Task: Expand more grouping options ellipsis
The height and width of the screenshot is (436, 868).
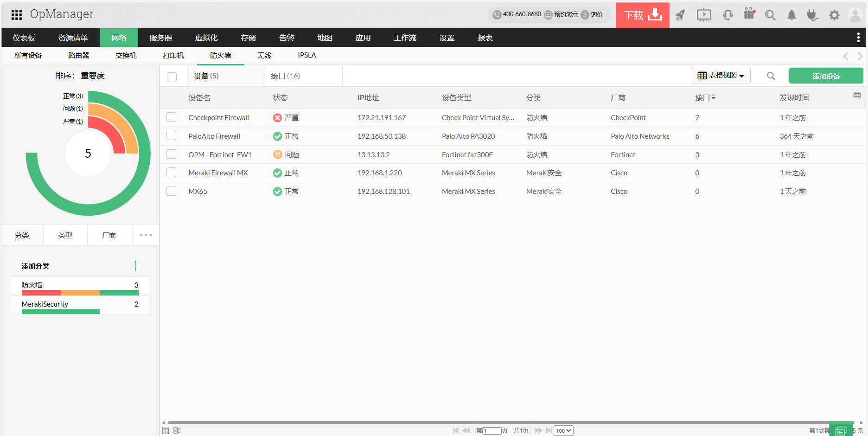Action: [146, 235]
